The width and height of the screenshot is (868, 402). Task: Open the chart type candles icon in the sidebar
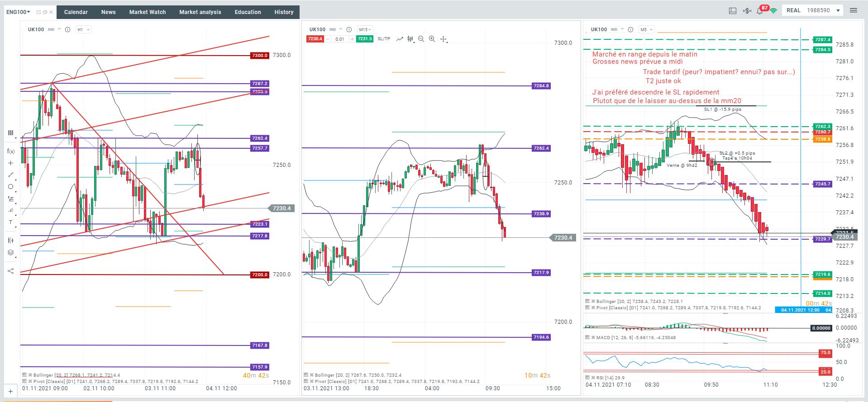pyautogui.click(x=10, y=240)
